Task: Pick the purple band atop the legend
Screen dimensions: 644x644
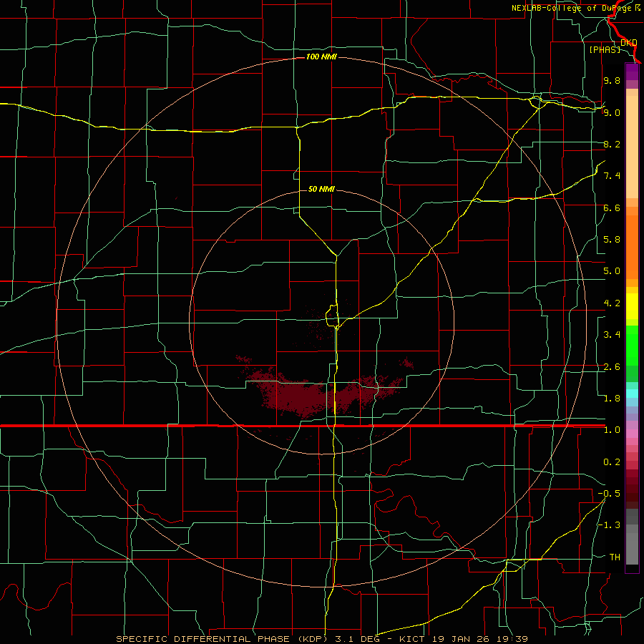Action: (632, 72)
